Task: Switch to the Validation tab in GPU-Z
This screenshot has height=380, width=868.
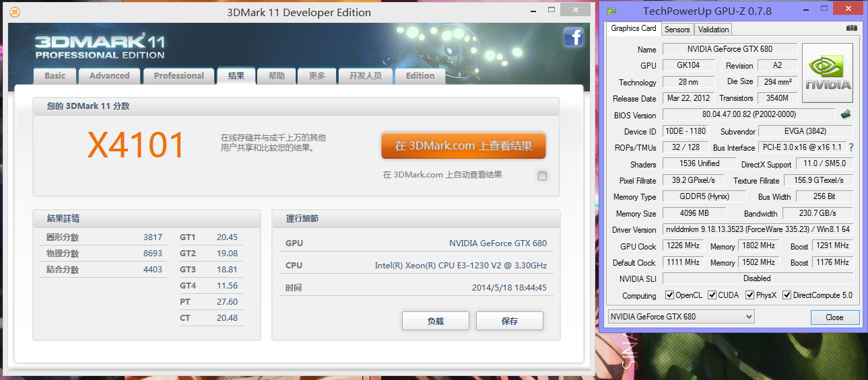Action: pos(713,30)
